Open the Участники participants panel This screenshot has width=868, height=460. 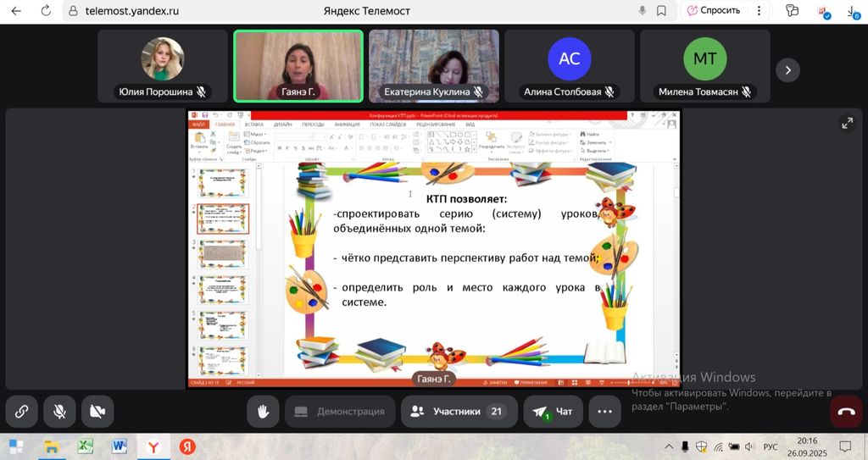457,412
